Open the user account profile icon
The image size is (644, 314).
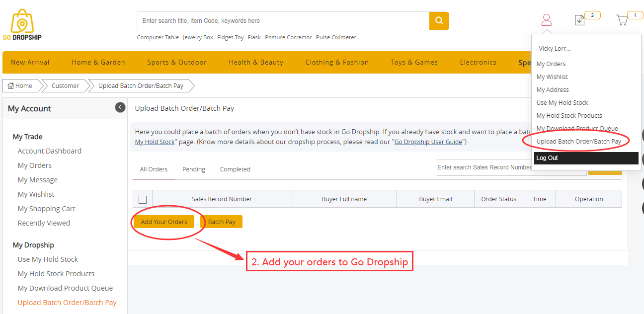(x=546, y=20)
